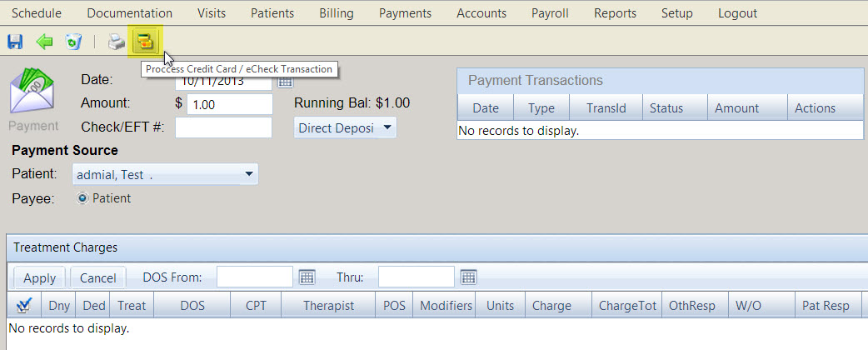Click the blue Save floppy disk icon
868x350 pixels.
pos(15,41)
